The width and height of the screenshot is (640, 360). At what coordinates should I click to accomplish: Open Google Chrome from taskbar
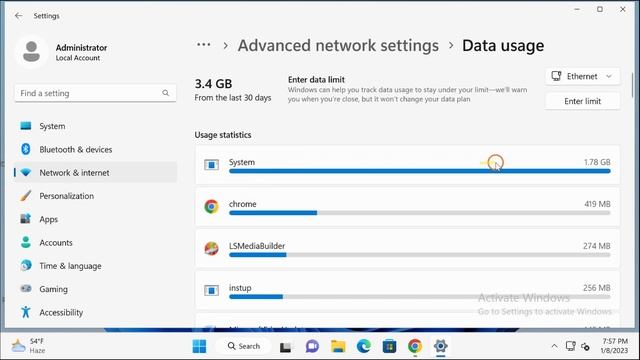(415, 346)
